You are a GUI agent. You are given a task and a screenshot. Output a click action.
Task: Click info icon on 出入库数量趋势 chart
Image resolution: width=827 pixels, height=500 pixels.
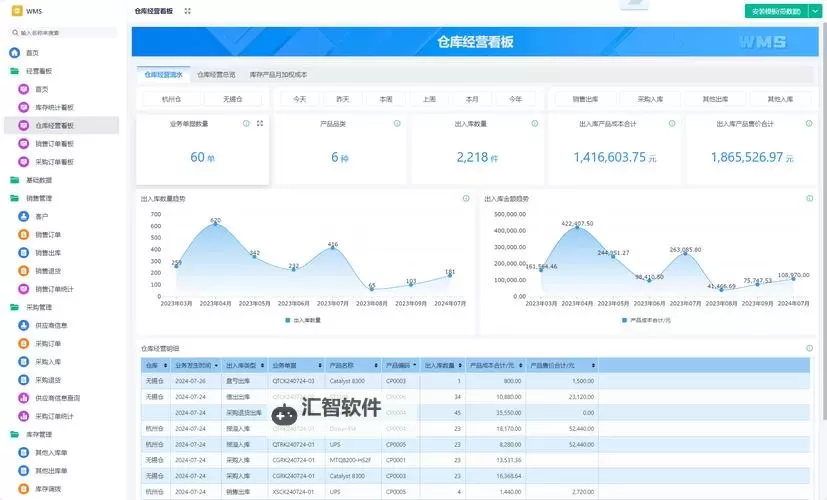coord(466,198)
